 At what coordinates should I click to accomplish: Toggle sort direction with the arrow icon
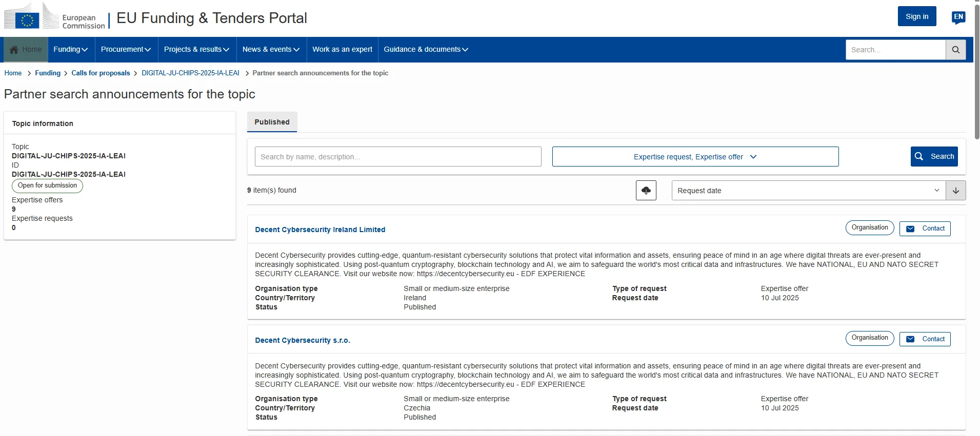(956, 191)
